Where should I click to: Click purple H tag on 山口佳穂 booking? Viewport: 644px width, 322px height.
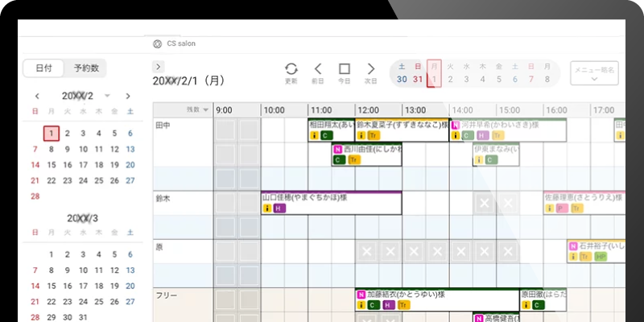tap(279, 208)
